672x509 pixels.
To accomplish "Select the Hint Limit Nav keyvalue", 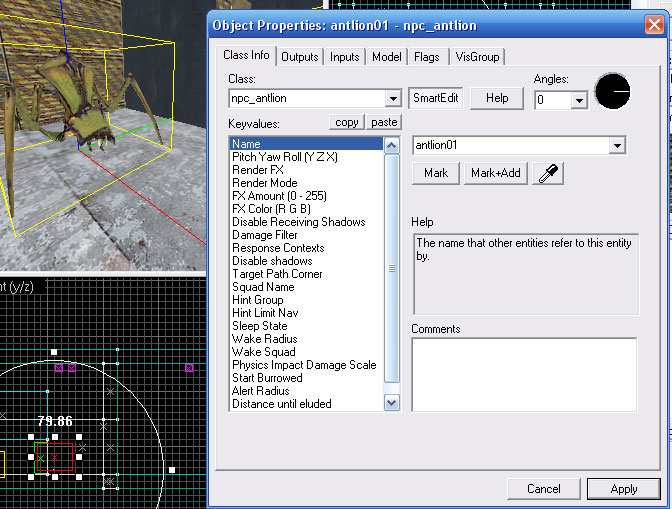I will (x=306, y=313).
